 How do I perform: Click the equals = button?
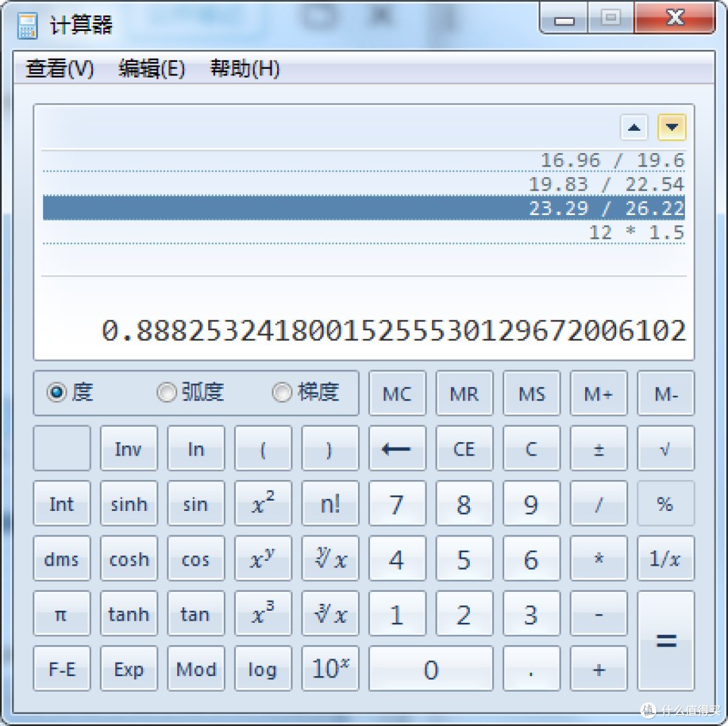[665, 641]
